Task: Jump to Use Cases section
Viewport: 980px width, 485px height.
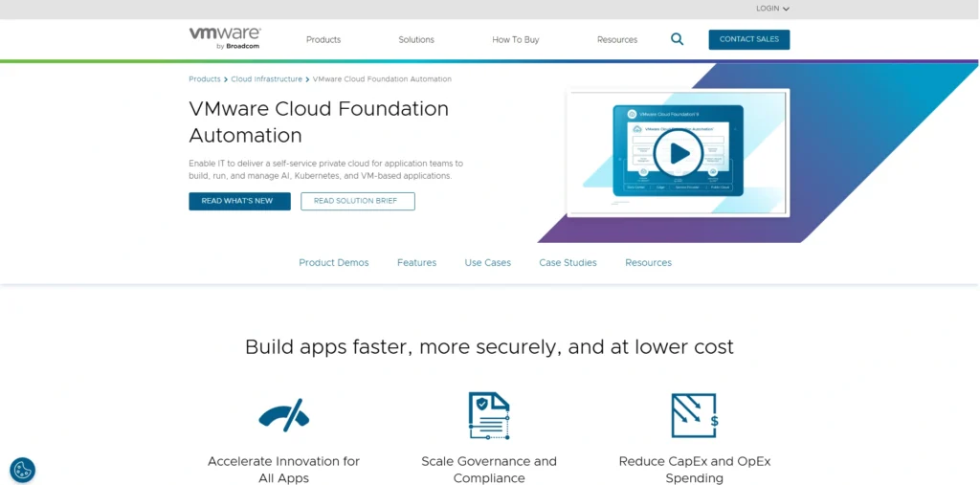Action: tap(487, 262)
